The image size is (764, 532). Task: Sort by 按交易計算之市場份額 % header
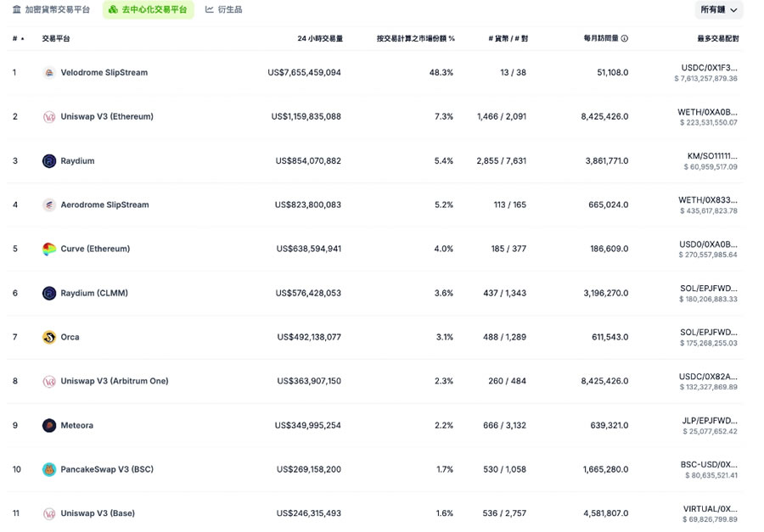tap(416, 38)
